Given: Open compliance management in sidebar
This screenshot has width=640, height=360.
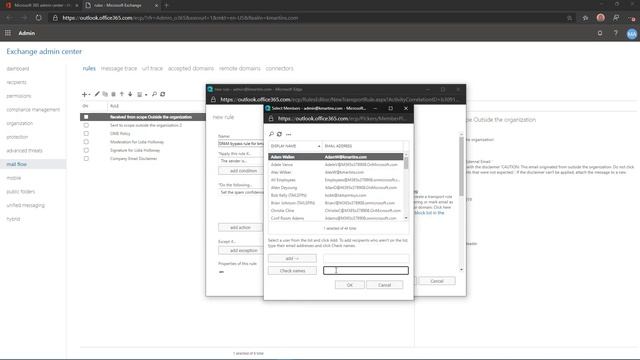Looking at the screenshot, I should (33, 109).
